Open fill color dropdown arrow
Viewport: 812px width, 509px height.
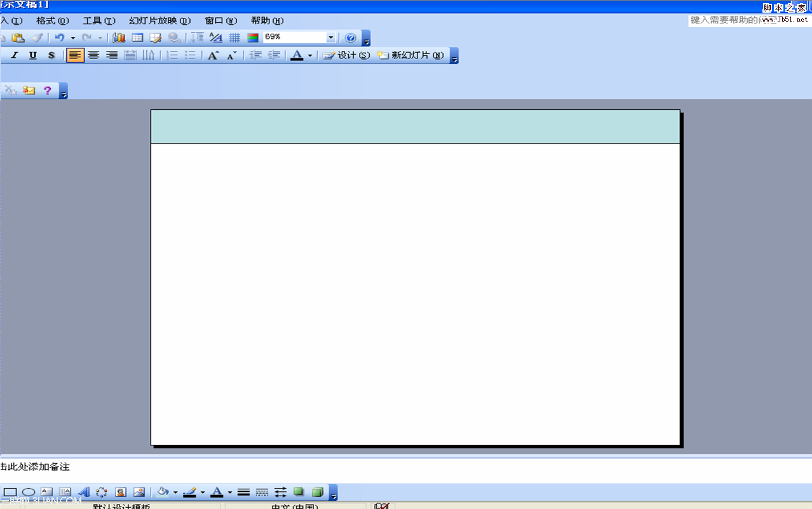175,492
